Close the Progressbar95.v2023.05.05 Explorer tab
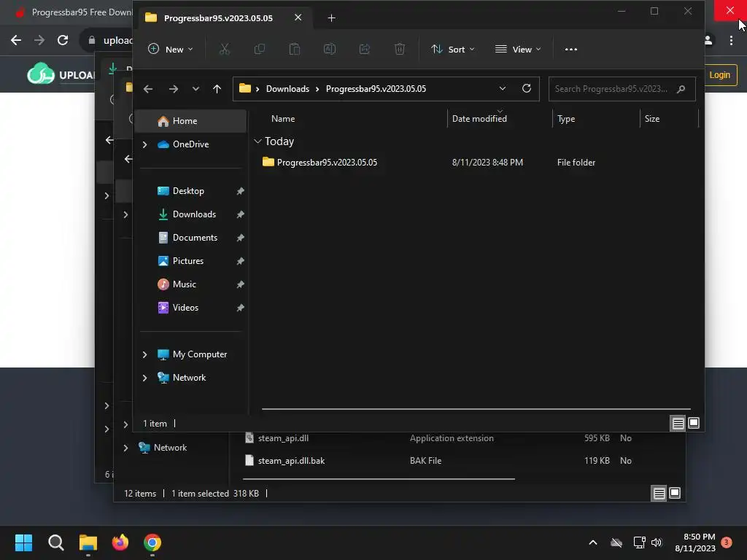 tap(298, 17)
